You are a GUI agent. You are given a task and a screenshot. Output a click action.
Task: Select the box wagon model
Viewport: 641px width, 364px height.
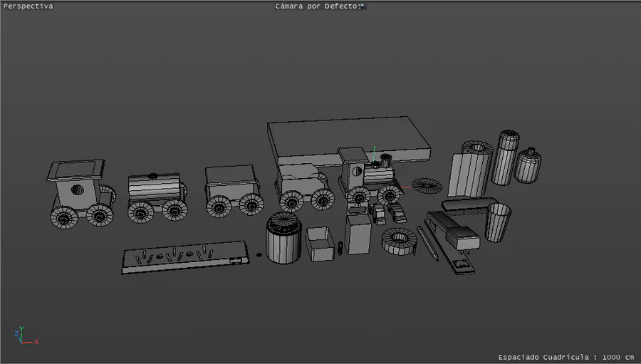[234, 191]
